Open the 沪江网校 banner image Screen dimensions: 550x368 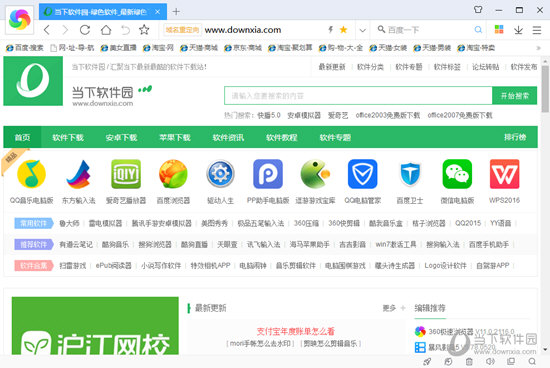95,326
